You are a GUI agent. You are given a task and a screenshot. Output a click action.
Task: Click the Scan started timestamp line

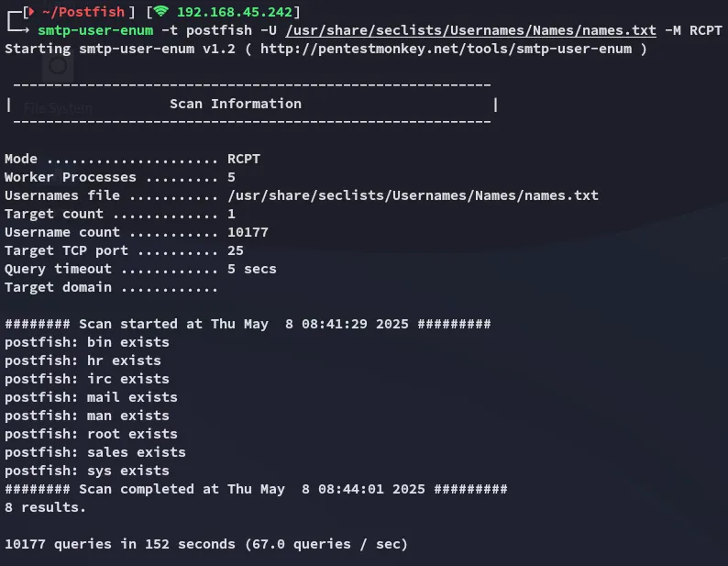[248, 324]
